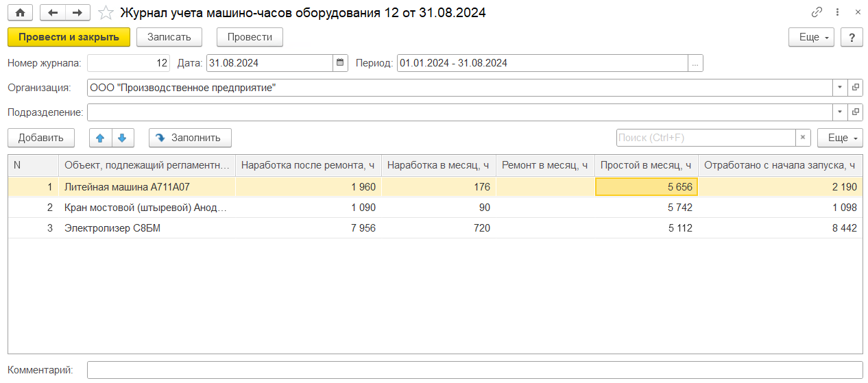This screenshot has width=868, height=383.
Task: Click into the Комментарий field
Action: [474, 370]
